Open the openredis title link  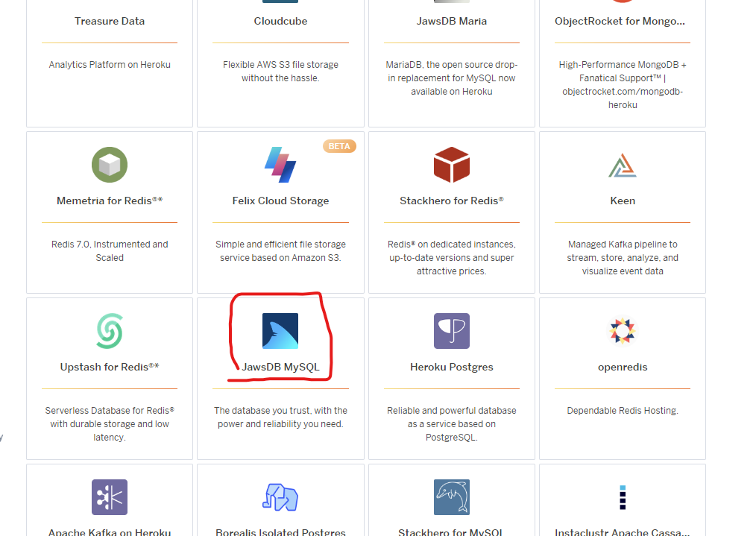tap(623, 368)
